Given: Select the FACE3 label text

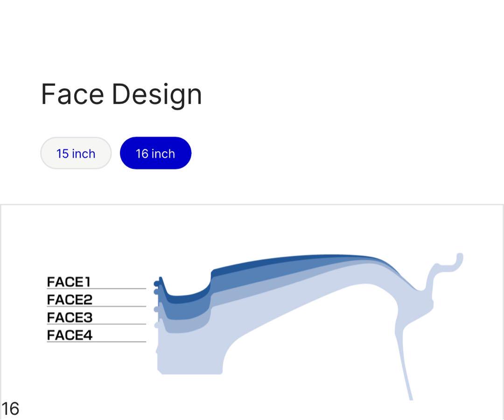Looking at the screenshot, I should coord(70,317).
